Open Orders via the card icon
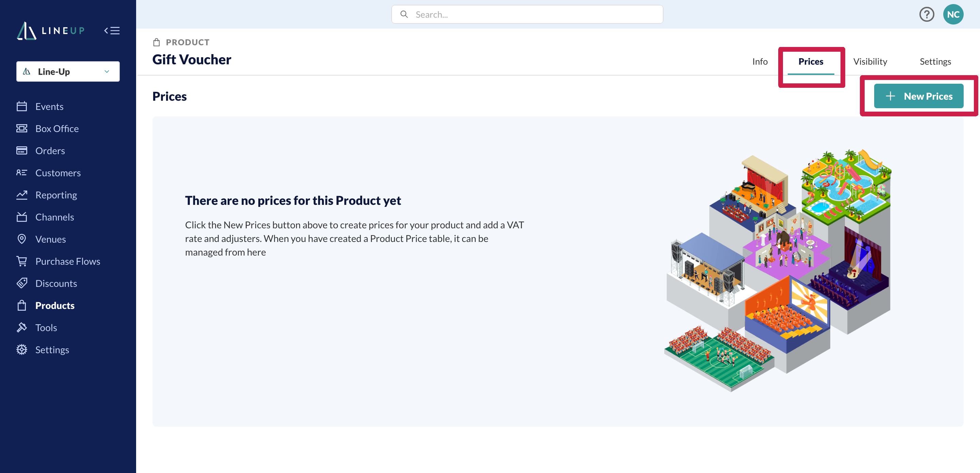This screenshot has width=980, height=473. 22,151
